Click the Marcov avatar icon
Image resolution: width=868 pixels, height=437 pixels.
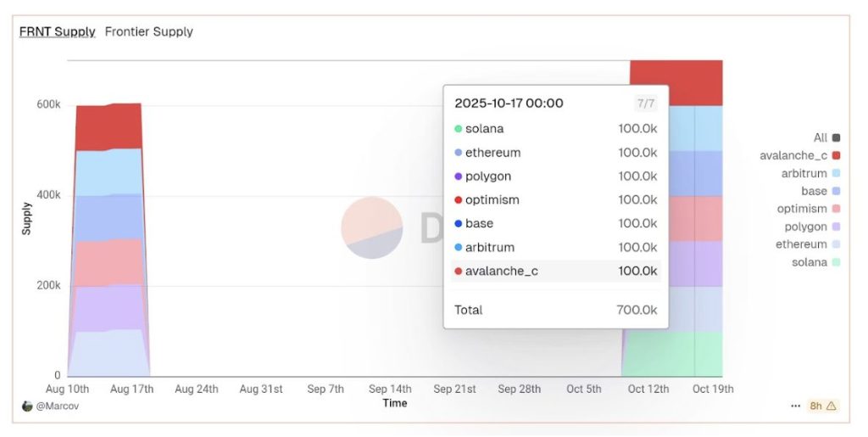click(27, 406)
